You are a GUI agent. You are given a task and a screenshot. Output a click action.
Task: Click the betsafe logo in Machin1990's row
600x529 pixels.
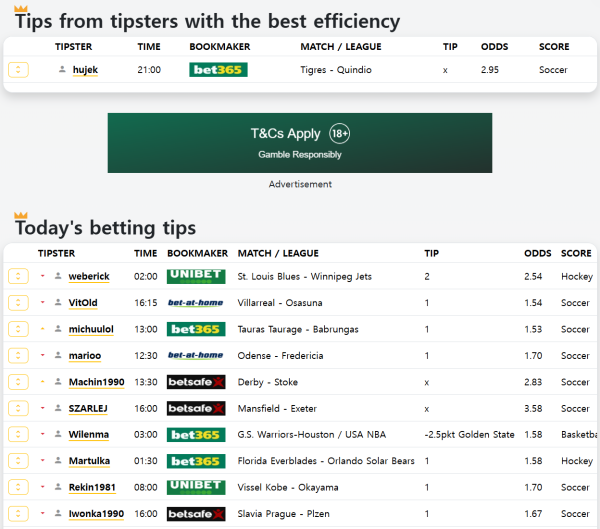click(195, 382)
